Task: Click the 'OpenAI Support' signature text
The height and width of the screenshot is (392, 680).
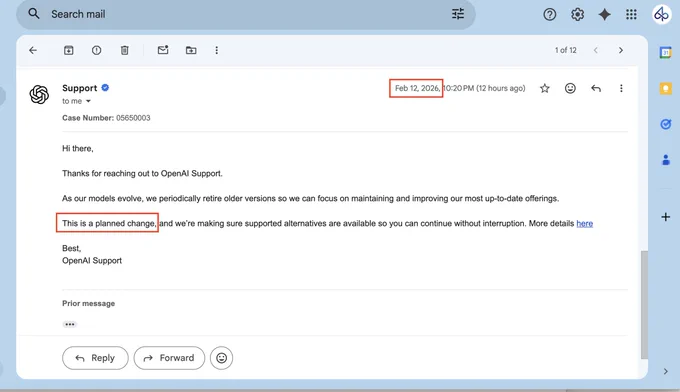Action: pos(92,261)
